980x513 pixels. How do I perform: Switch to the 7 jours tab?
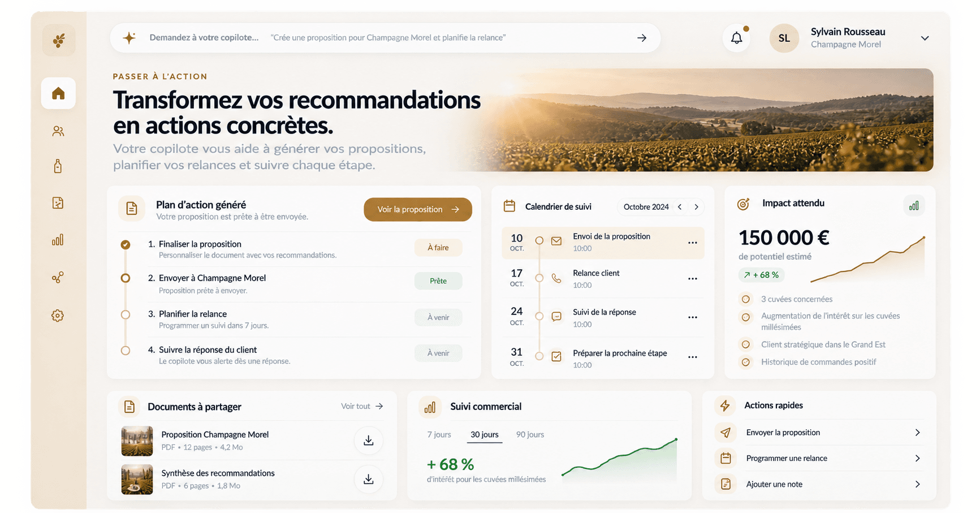pos(439,434)
